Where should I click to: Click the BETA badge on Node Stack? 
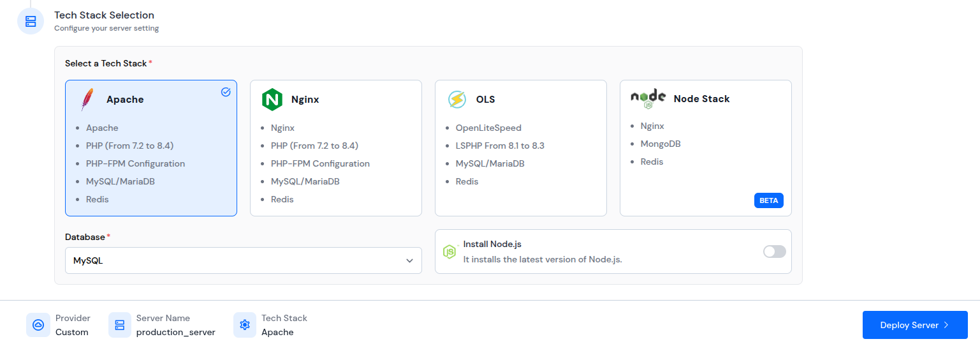pyautogui.click(x=769, y=200)
